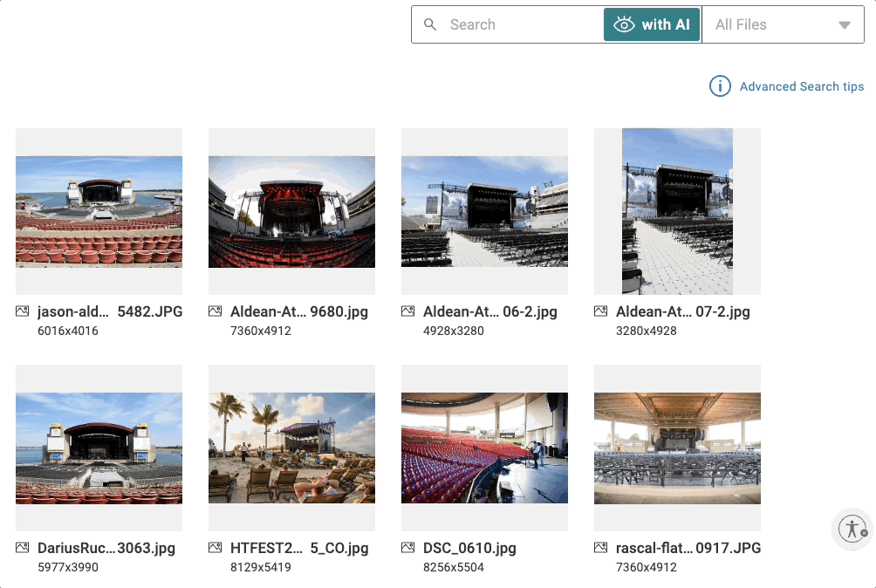The width and height of the screenshot is (876, 588).
Task: Click image type icon beside DariusRuc...3063.jpg
Action: [23, 547]
